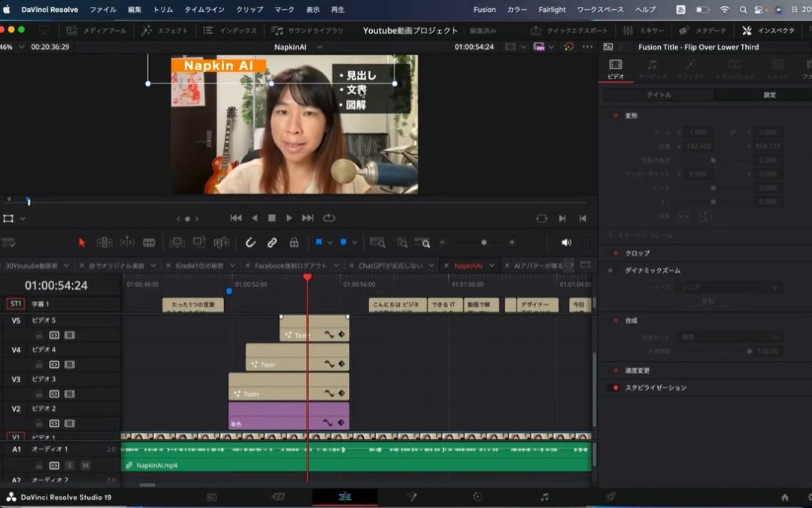Toggle snapping in the timeline toolbar
812x508 pixels.
pos(250,242)
